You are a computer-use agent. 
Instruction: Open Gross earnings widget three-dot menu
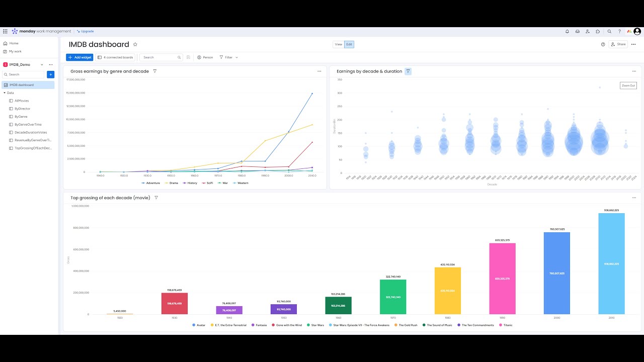[319, 71]
